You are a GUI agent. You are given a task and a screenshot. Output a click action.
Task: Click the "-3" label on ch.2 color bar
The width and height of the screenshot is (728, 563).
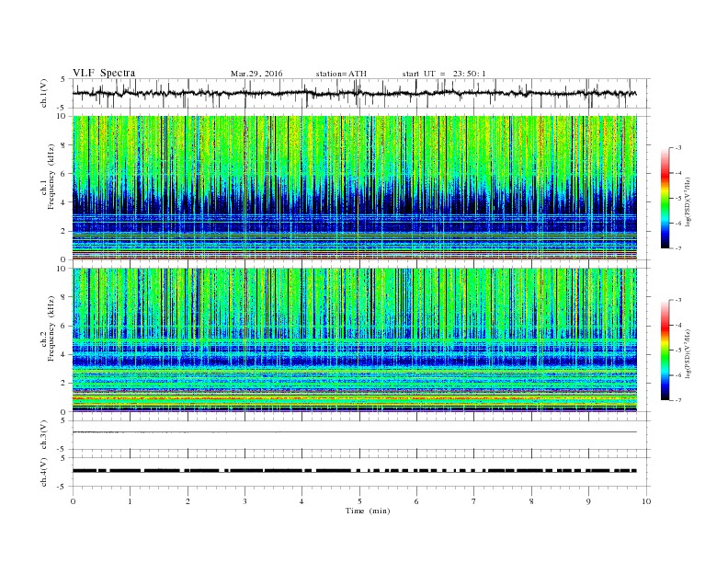678,300
